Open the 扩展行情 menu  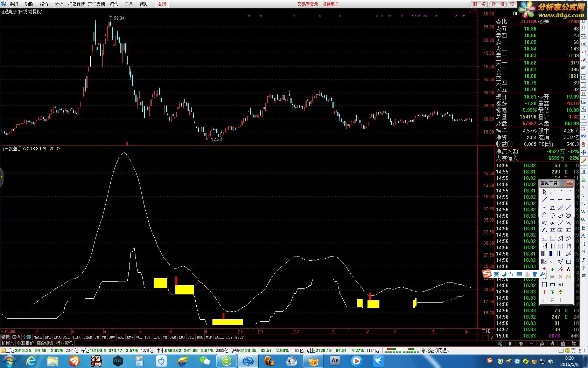click(x=76, y=4)
